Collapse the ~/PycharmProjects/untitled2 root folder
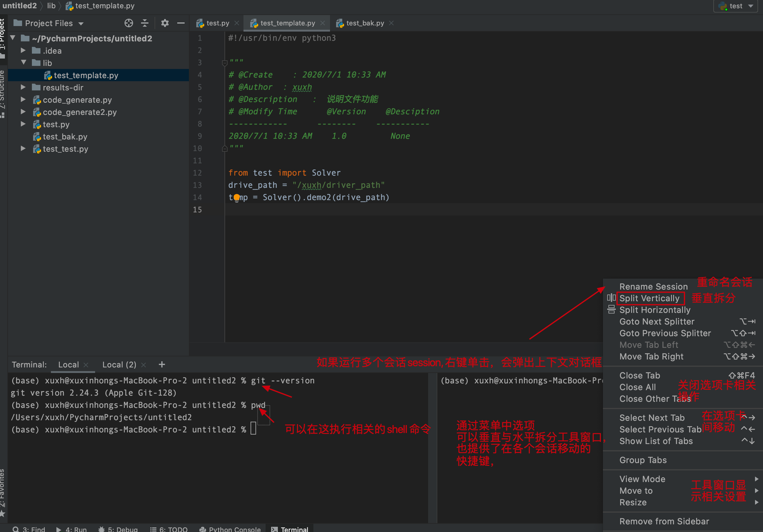This screenshot has height=532, width=763. 13,38
